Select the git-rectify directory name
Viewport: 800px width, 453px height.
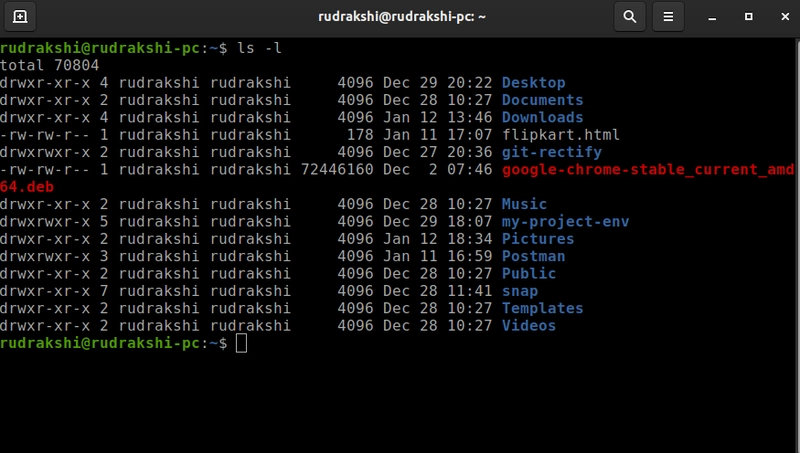(552, 152)
